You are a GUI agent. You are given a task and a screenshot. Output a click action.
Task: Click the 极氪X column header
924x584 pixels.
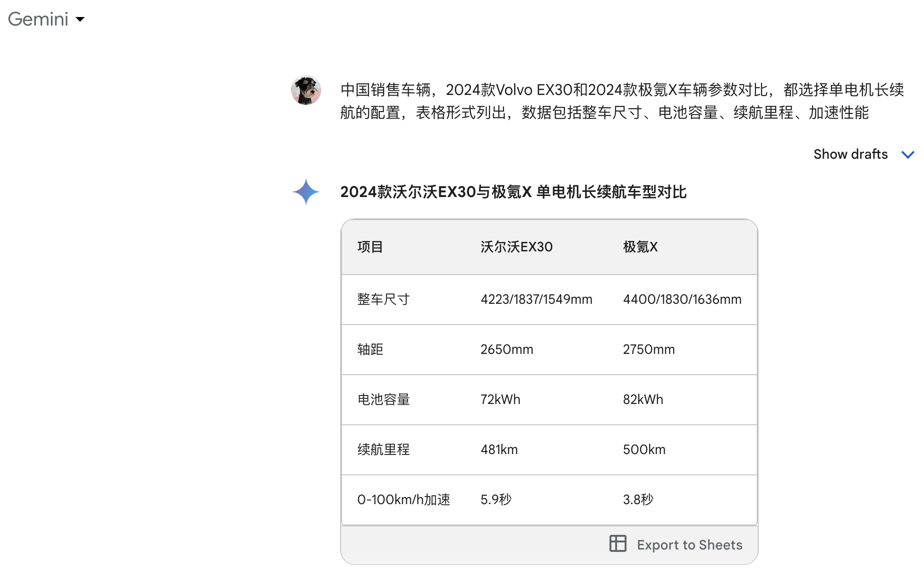[x=640, y=247]
